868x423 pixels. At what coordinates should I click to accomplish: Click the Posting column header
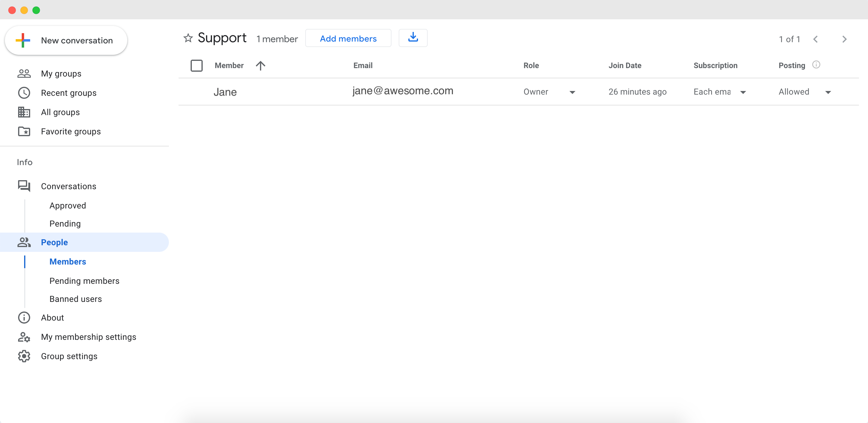click(x=791, y=66)
